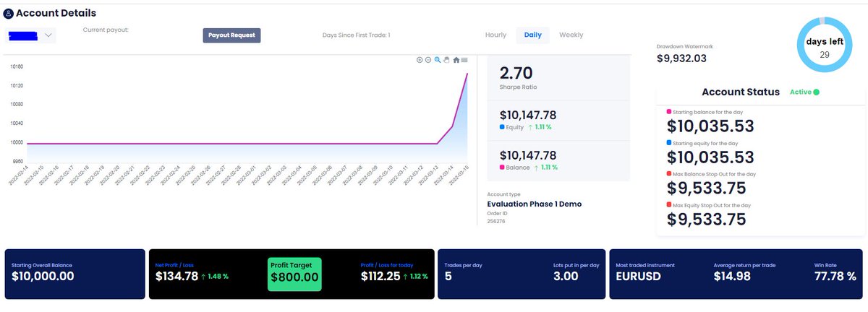Click the Payout Request button
868x312 pixels.
pos(231,35)
